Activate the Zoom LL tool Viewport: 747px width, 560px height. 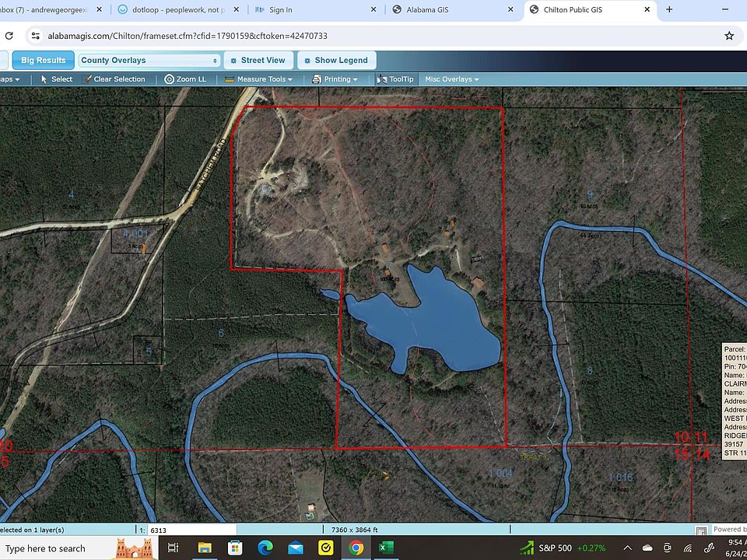185,79
